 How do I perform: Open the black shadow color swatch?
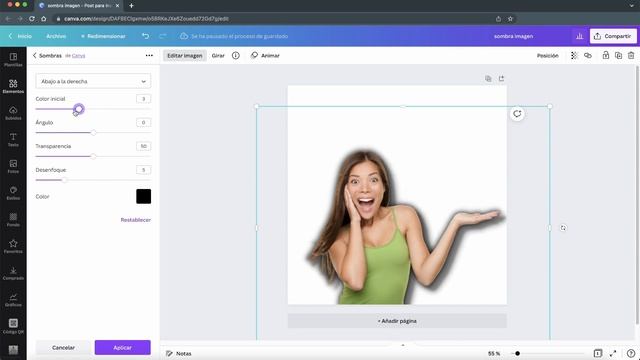(x=143, y=196)
